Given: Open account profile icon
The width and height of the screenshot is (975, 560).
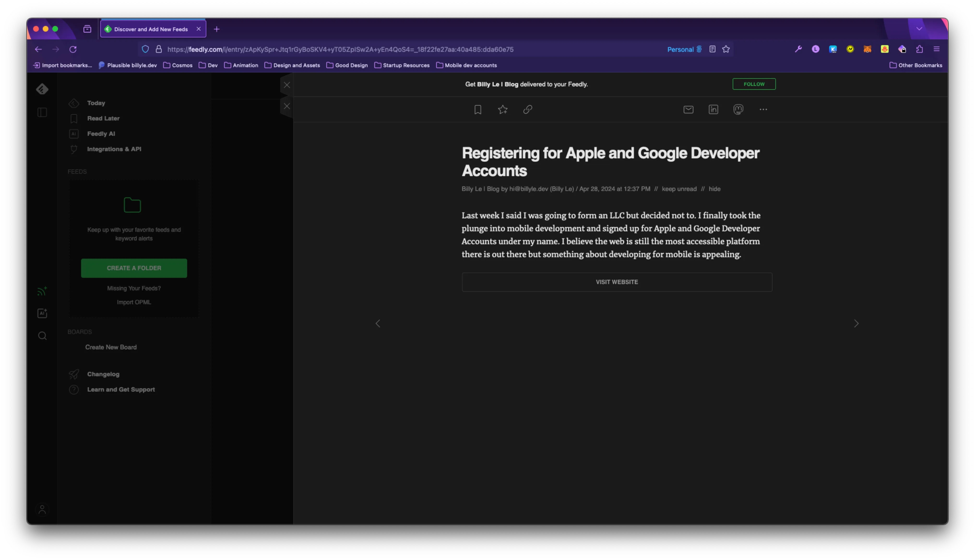Looking at the screenshot, I should tap(42, 510).
